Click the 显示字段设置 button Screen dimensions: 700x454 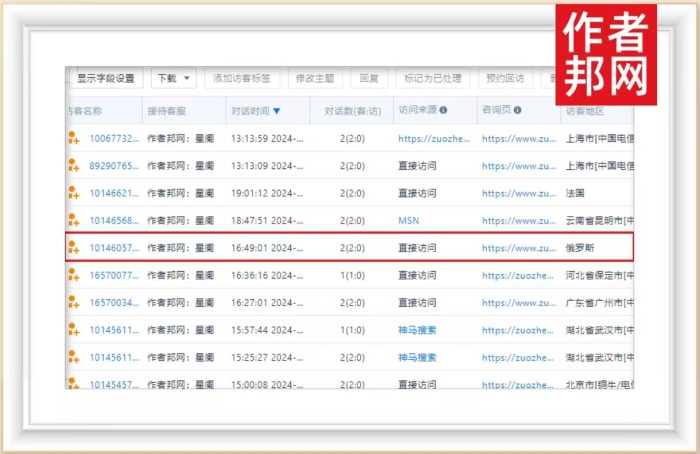108,78
